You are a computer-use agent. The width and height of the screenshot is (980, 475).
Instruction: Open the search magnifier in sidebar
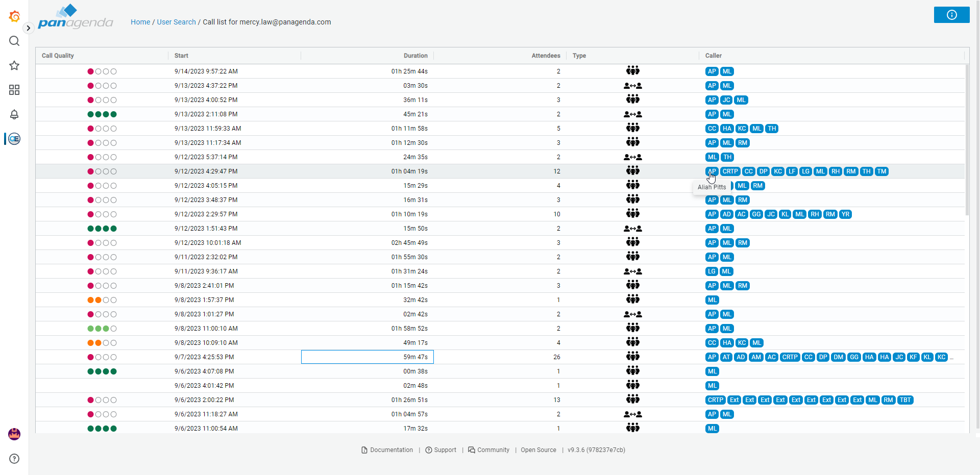[x=14, y=41]
